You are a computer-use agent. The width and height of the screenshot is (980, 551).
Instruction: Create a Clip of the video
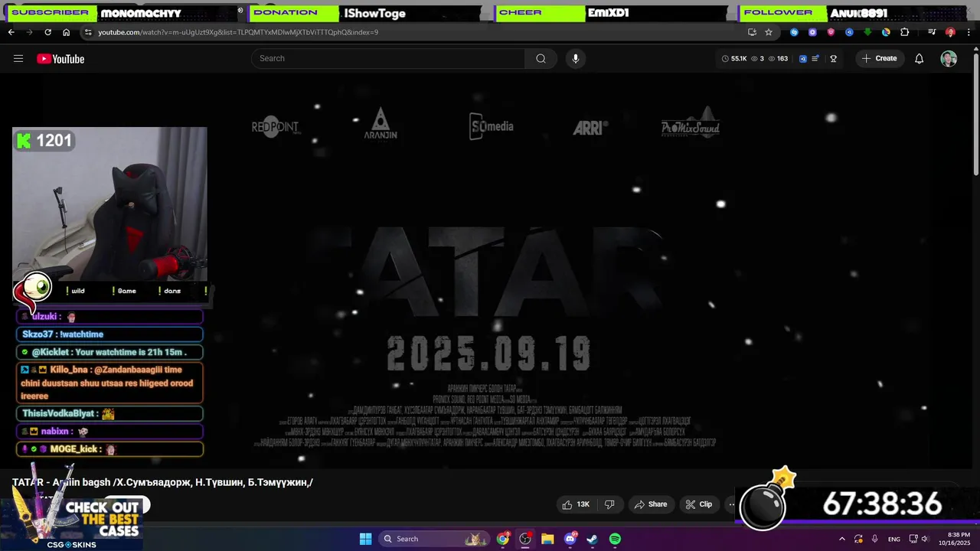point(698,504)
